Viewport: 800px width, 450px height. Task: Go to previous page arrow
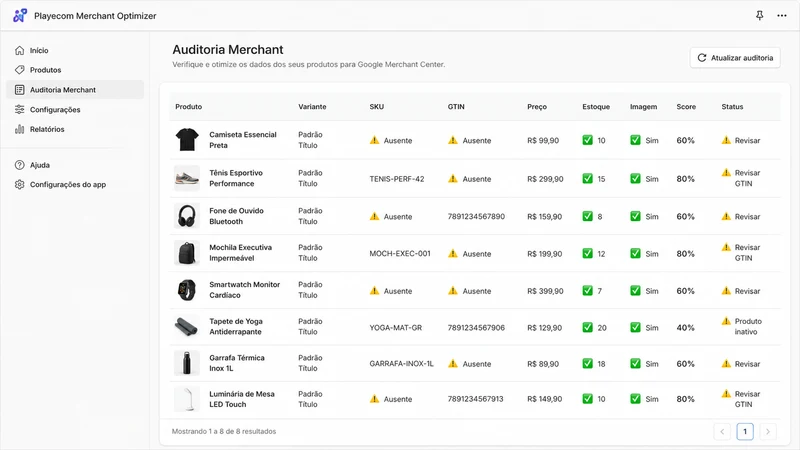click(722, 432)
